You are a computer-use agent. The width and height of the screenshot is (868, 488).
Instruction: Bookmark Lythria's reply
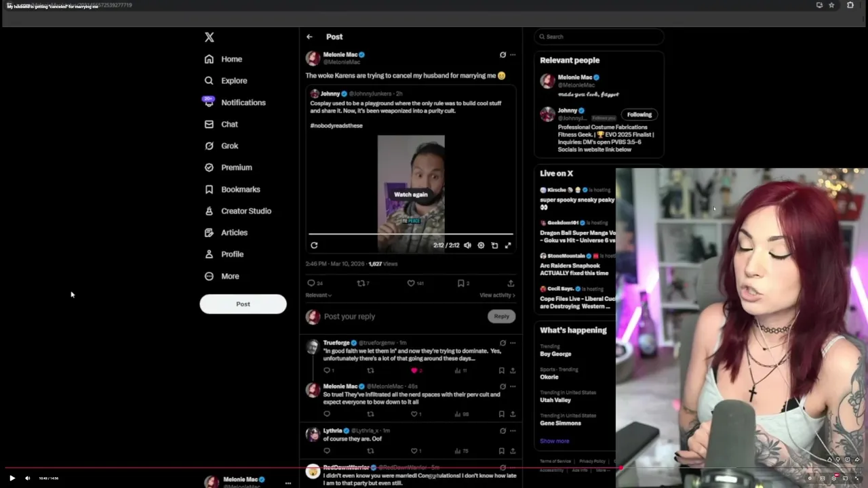click(x=502, y=451)
